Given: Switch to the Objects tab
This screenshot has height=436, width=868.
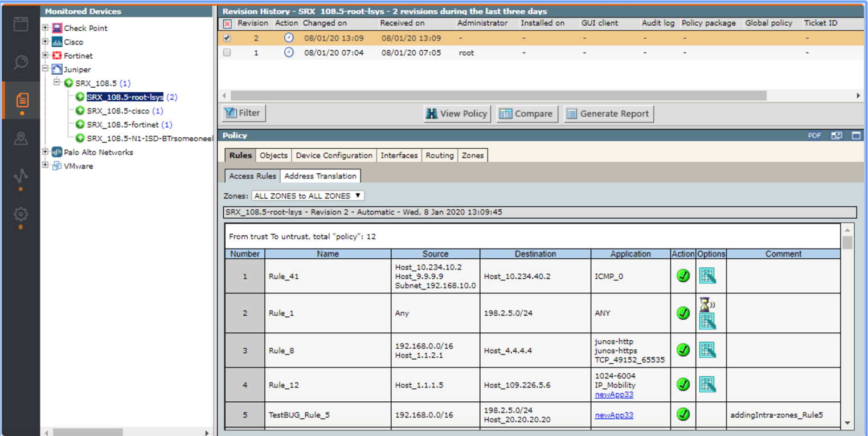Looking at the screenshot, I should pos(273,155).
